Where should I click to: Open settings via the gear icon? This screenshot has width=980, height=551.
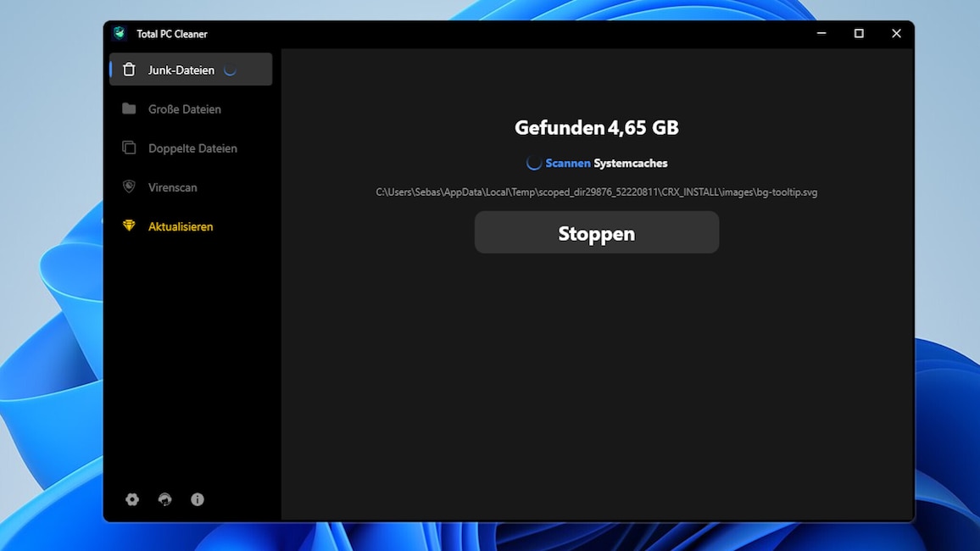(132, 499)
